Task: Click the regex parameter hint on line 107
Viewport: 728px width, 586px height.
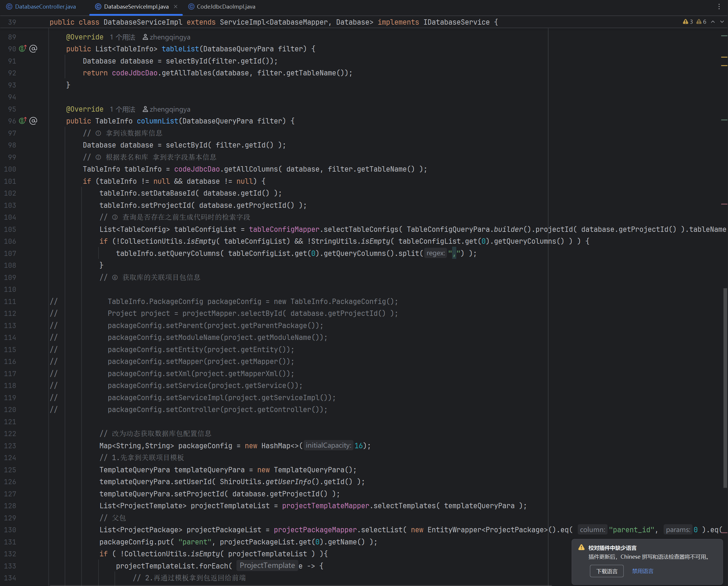Action: [x=435, y=254]
